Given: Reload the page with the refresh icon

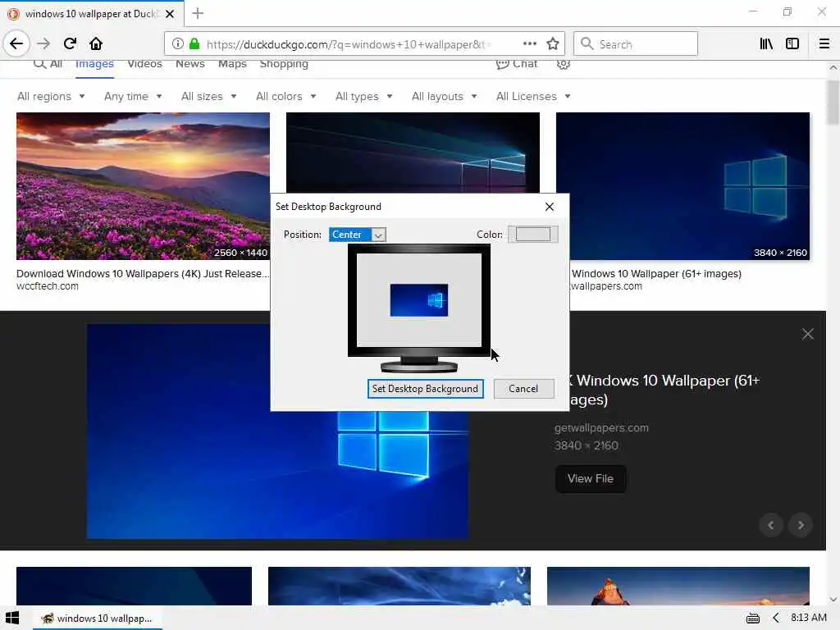Looking at the screenshot, I should coord(70,43).
